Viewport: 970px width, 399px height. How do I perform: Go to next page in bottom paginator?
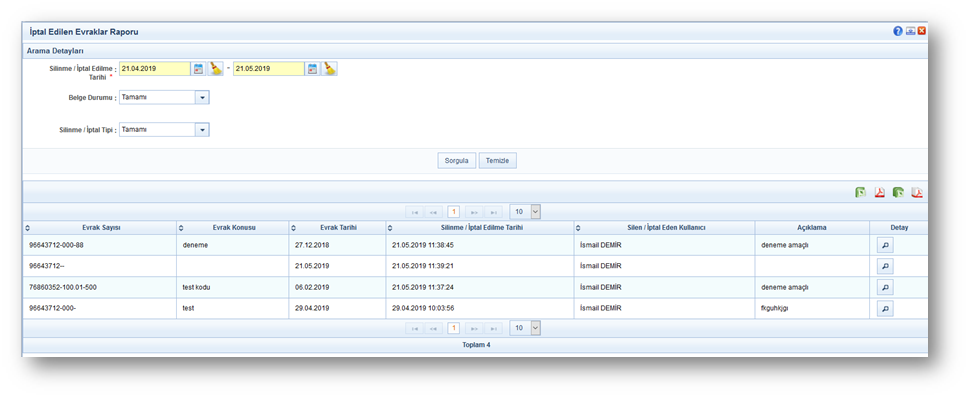click(x=474, y=328)
